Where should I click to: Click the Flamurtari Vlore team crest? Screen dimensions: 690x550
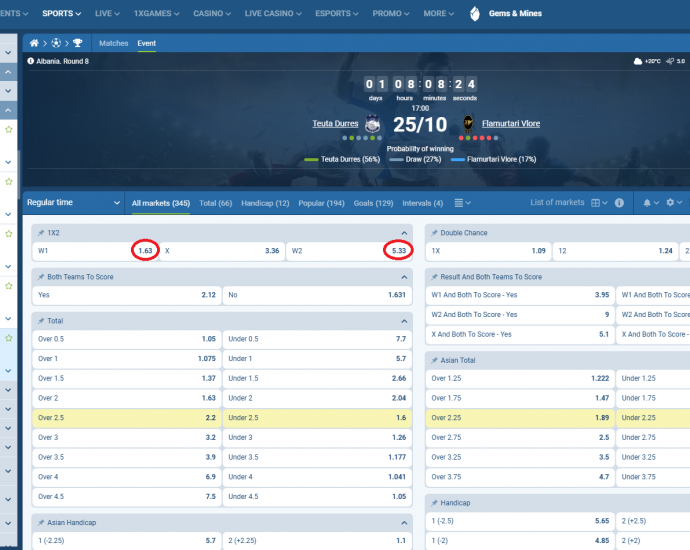(468, 124)
